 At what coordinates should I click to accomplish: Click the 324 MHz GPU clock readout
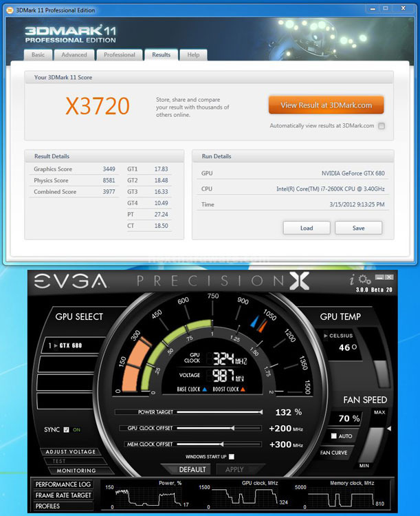coord(230,358)
